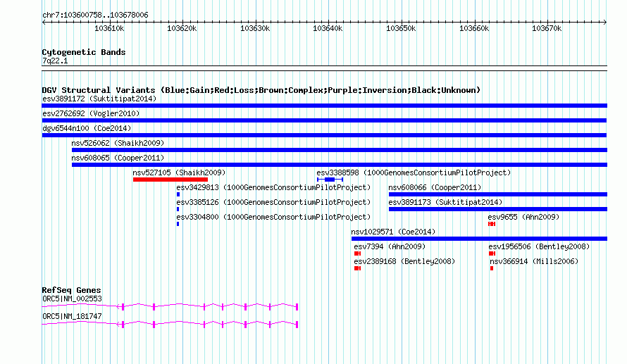
Task: Open the dgv6544n100 (Coe2014) variant label
Action: pos(87,128)
